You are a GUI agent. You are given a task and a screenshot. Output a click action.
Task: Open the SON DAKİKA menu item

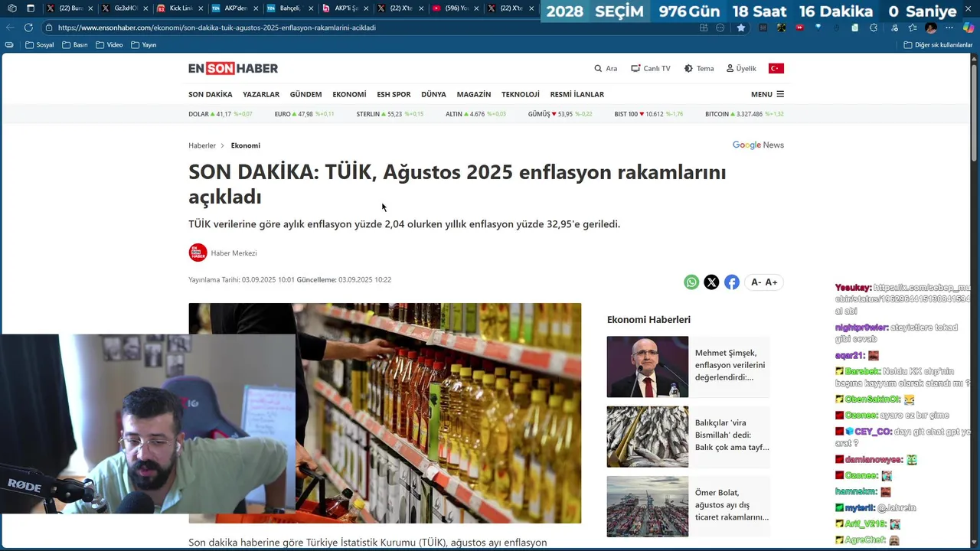211,94
